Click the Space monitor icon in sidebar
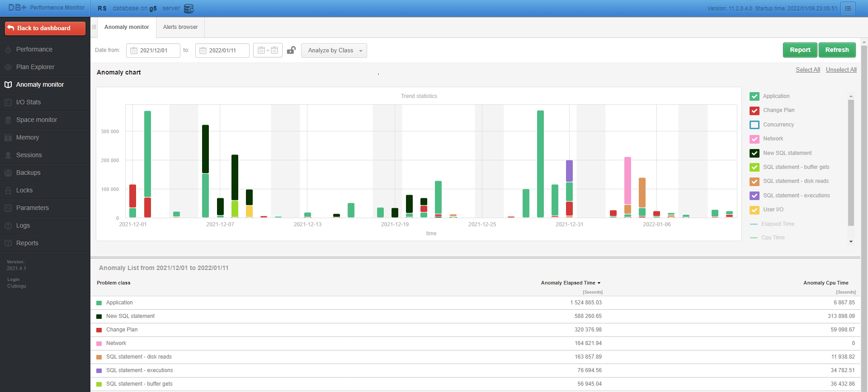The image size is (868, 392). [8, 120]
